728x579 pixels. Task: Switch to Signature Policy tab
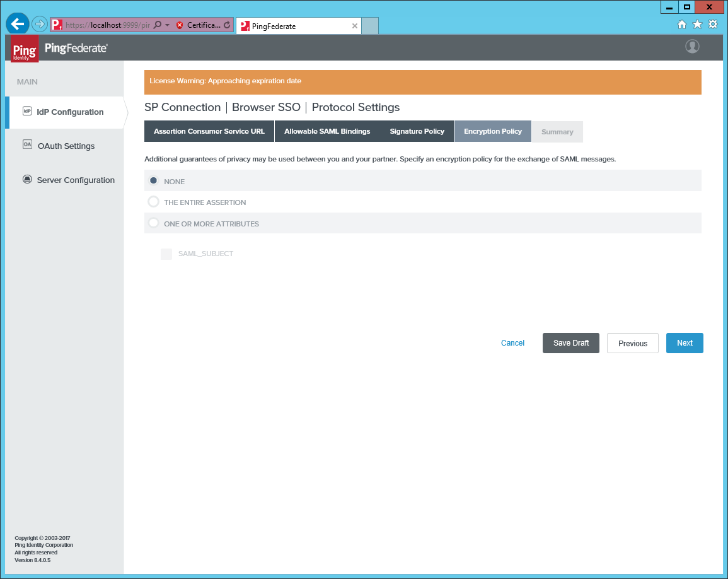click(417, 132)
